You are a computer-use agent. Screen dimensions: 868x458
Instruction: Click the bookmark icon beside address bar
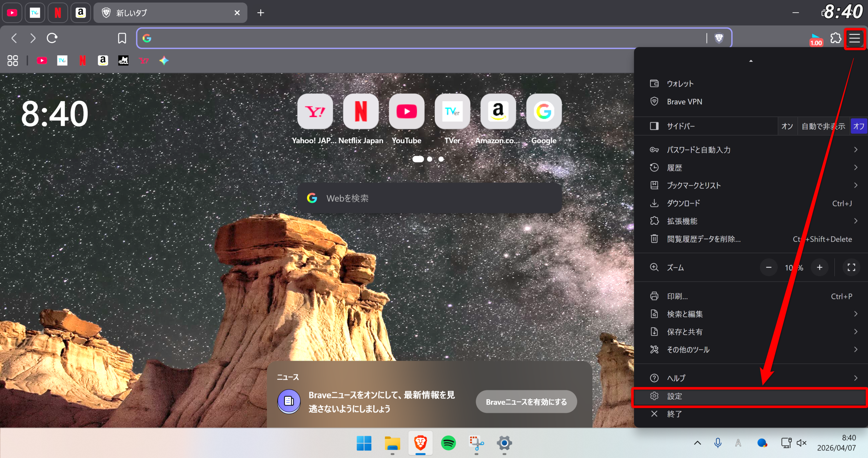click(122, 38)
